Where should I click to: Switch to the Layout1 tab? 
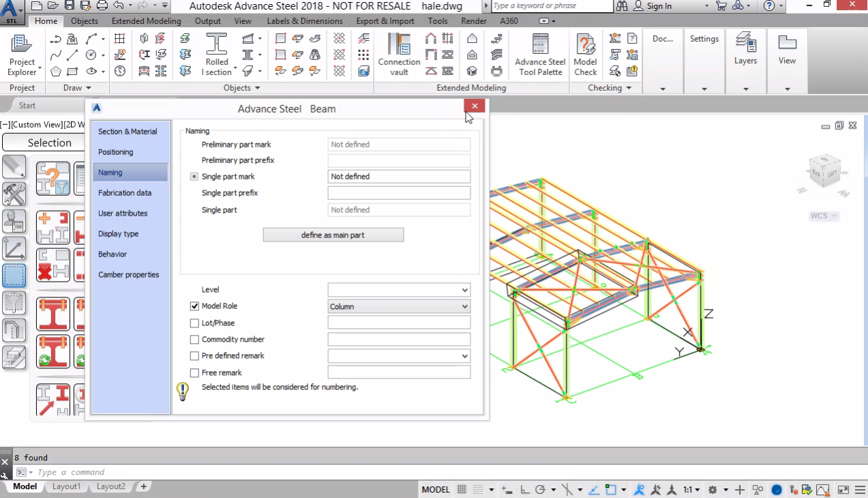[x=67, y=486]
